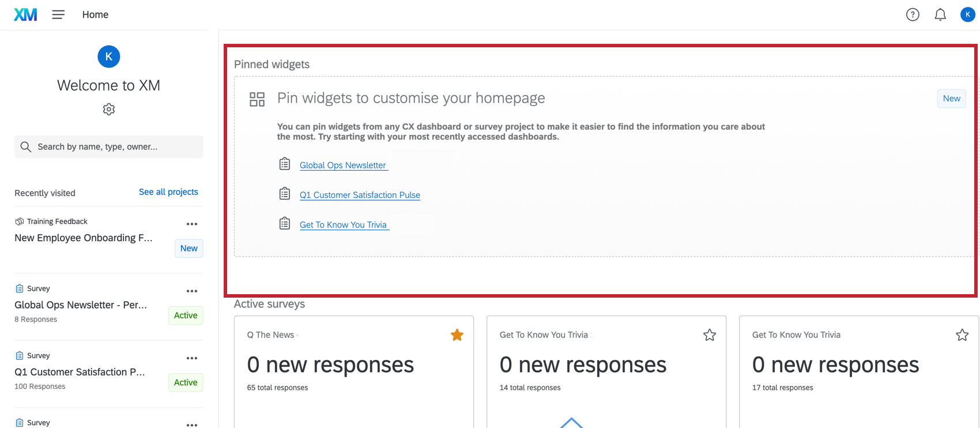
Task: Open the help question mark icon
Action: pos(913,14)
